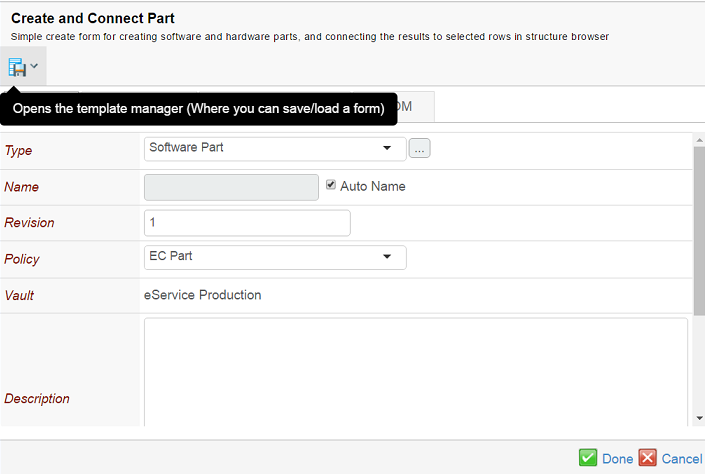Image resolution: width=705 pixels, height=474 pixels.
Task: Click the Cancel link
Action: (x=682, y=459)
